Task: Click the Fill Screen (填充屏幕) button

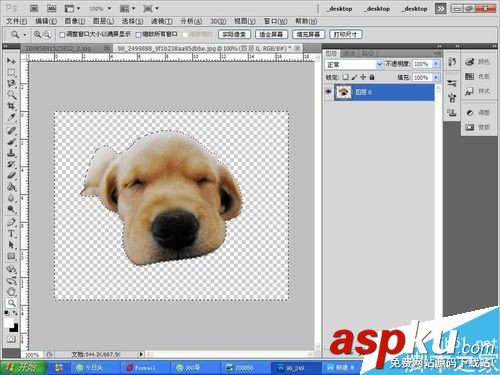Action: [x=308, y=34]
